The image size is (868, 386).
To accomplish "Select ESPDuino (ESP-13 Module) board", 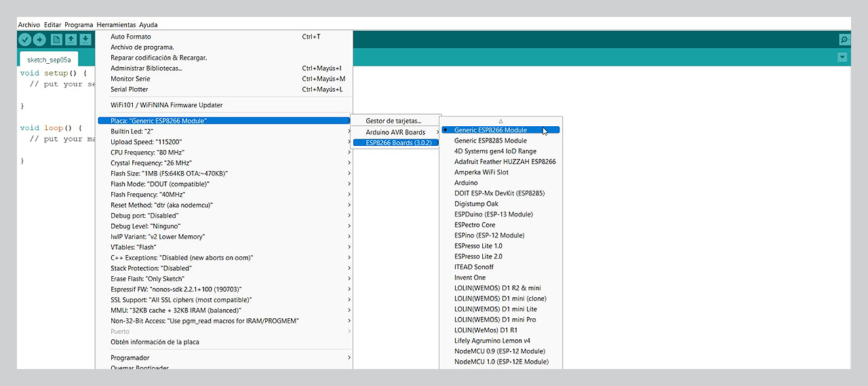I will click(500, 214).
